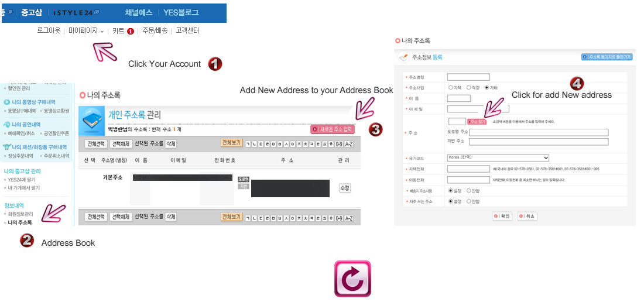644x302 pixels.
Task: Select 설정 for 배송지주소사용
Action: (x=451, y=191)
